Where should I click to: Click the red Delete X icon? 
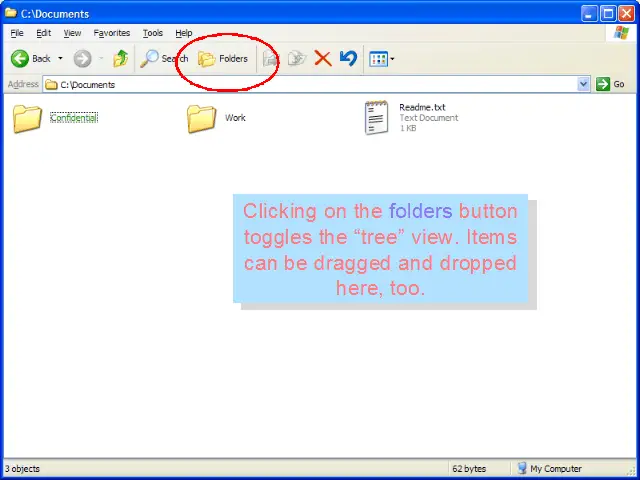[x=323, y=59]
